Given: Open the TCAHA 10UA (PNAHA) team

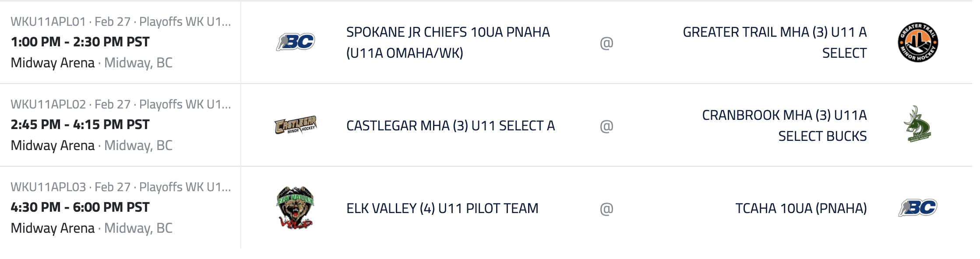Looking at the screenshot, I should (801, 209).
